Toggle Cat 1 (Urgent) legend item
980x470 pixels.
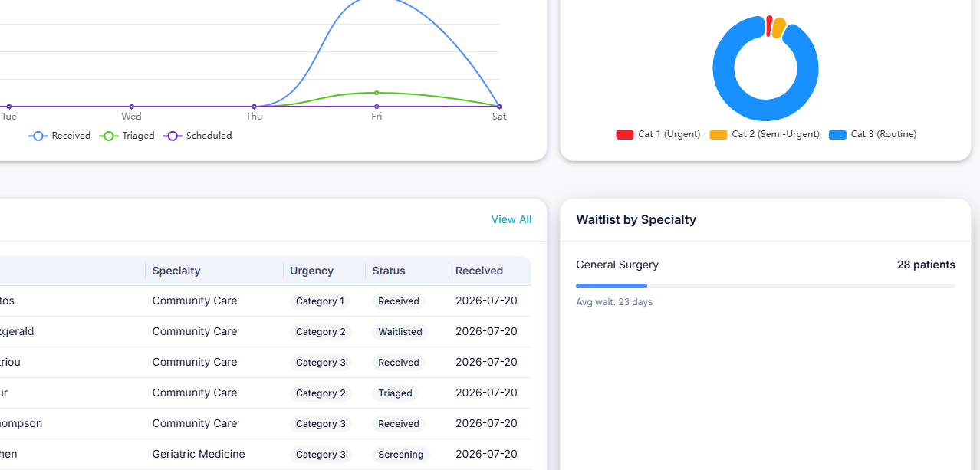coord(658,134)
